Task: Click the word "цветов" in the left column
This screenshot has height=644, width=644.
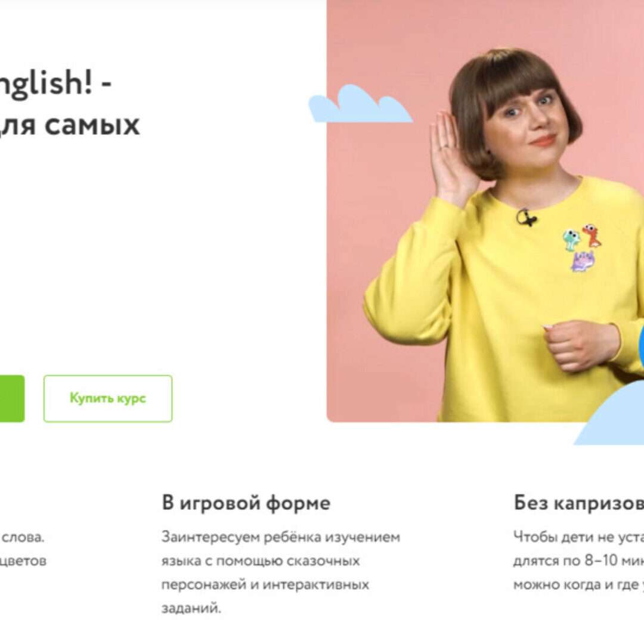Action: pyautogui.click(x=23, y=561)
